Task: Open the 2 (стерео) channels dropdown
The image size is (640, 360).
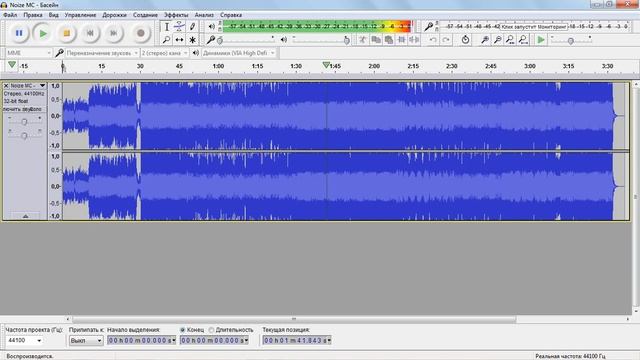Action: click(x=164, y=53)
